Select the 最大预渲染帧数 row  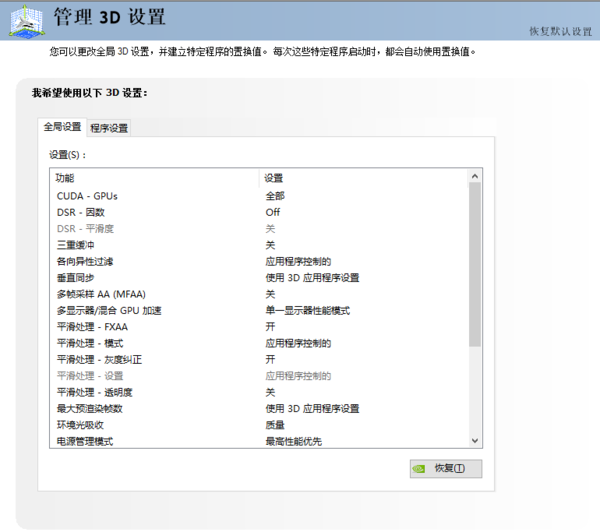click(259, 409)
